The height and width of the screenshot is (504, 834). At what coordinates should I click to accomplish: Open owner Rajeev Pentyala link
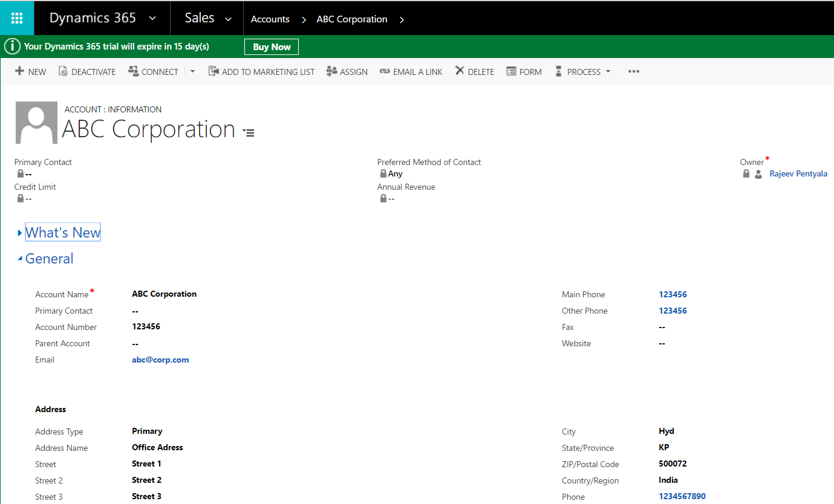click(798, 173)
